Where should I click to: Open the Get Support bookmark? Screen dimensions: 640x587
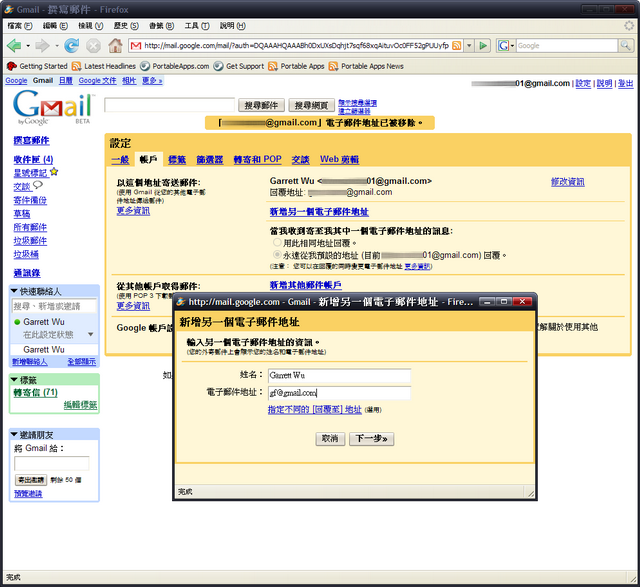(239, 66)
